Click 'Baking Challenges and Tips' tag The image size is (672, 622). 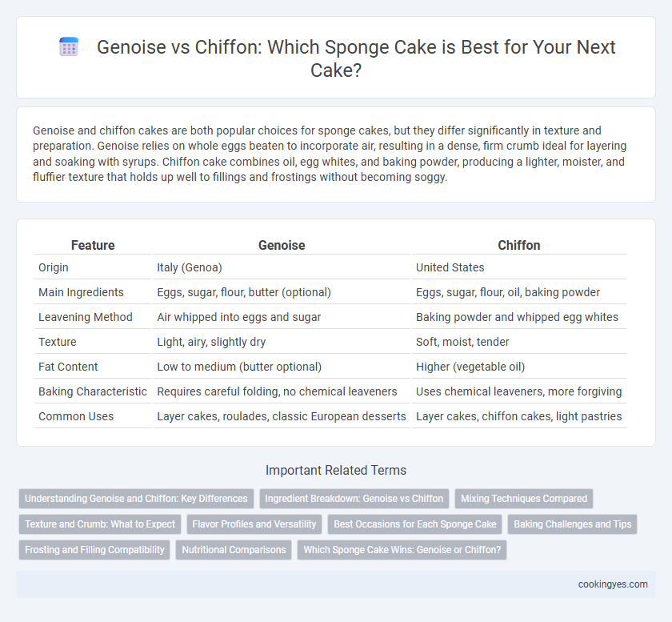(x=573, y=524)
